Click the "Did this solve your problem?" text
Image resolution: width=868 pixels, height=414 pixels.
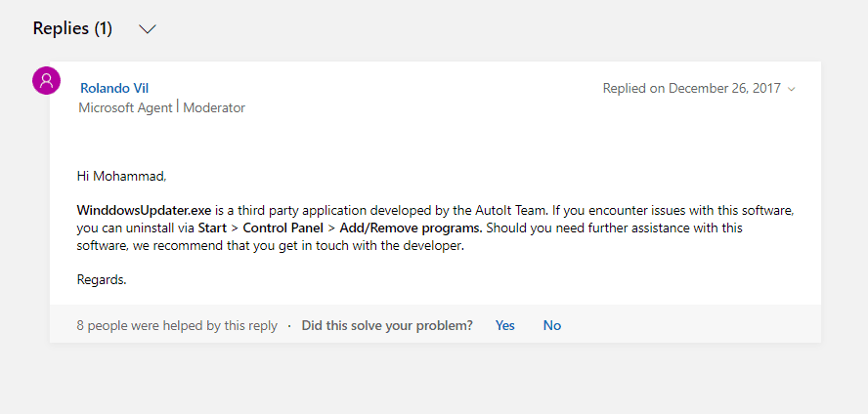tap(387, 325)
